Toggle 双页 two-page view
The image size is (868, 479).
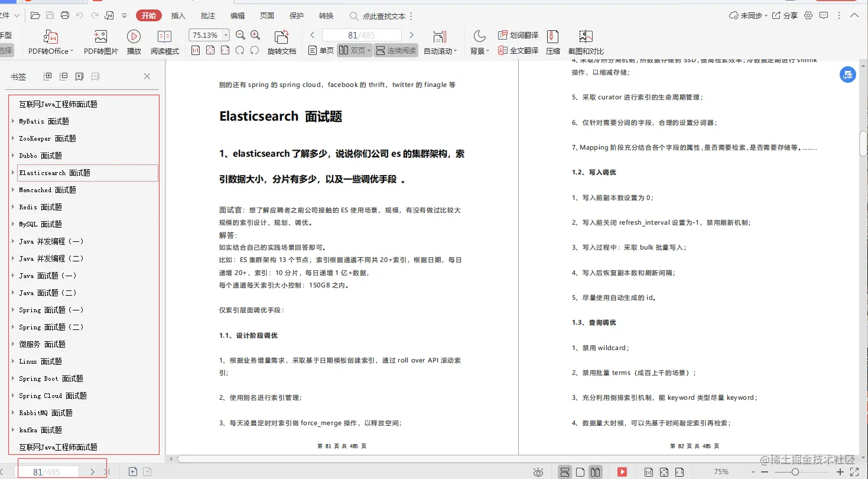click(x=355, y=51)
